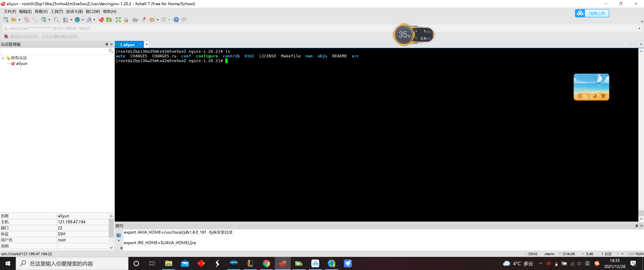
Task: Open a new tab with the plus button
Action: 147,44
